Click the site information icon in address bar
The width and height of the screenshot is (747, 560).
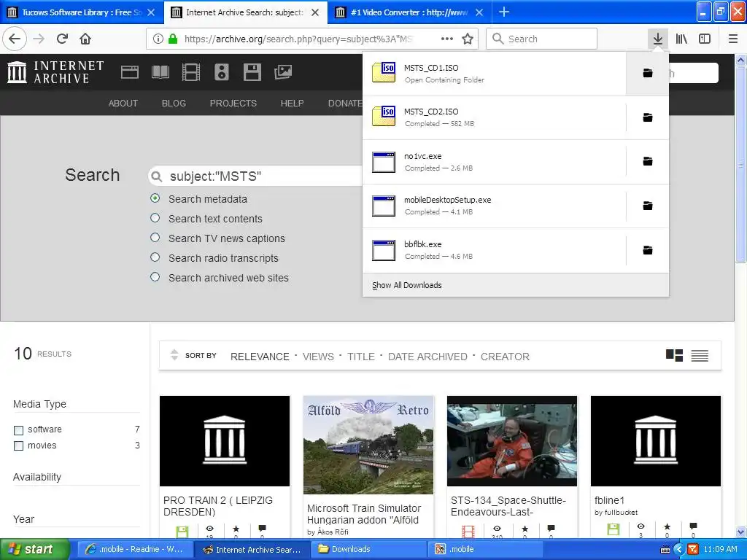coord(158,39)
